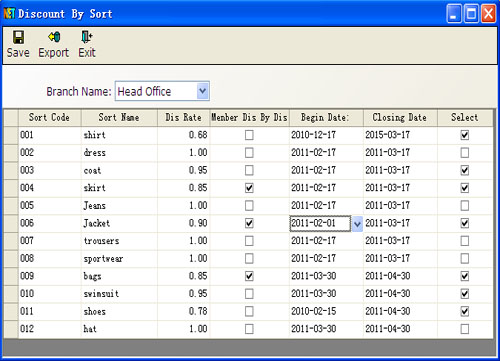Click sort code cell '004'
The height and width of the screenshot is (361, 500).
pos(49,188)
